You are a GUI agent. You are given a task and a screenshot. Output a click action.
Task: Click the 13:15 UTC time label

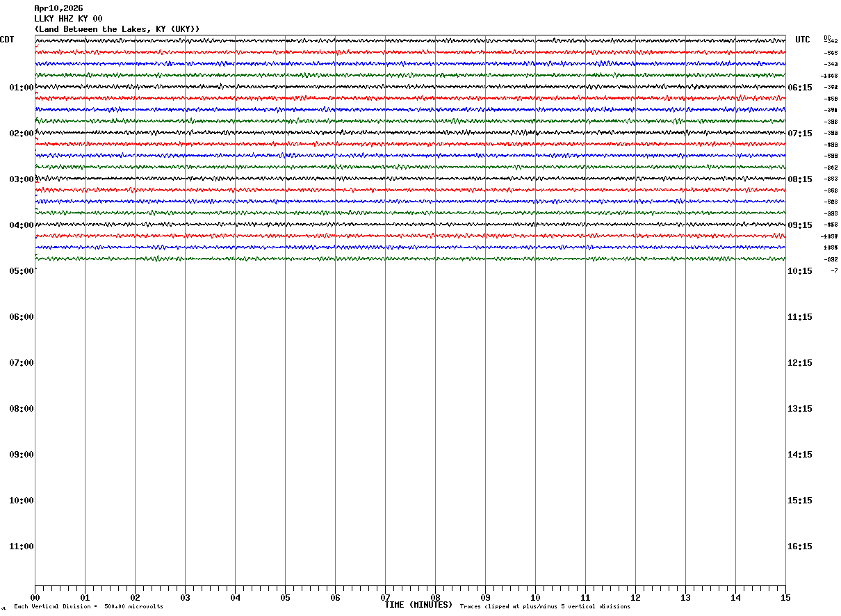[800, 409]
